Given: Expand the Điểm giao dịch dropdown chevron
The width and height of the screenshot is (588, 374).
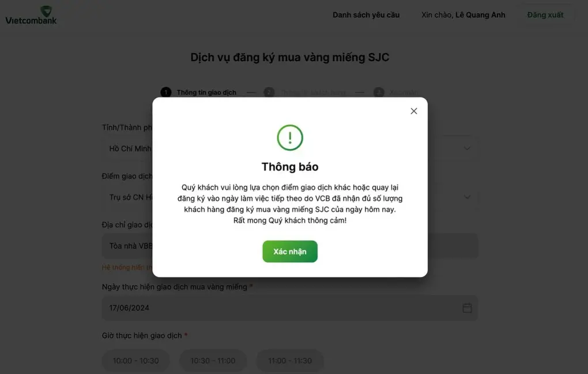Looking at the screenshot, I should tap(467, 197).
